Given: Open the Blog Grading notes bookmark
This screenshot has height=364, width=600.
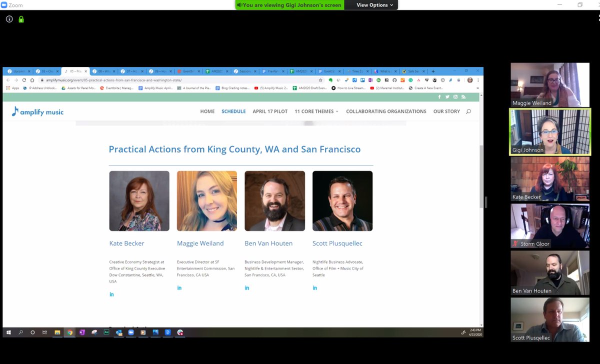Looking at the screenshot, I should pyautogui.click(x=232, y=88).
